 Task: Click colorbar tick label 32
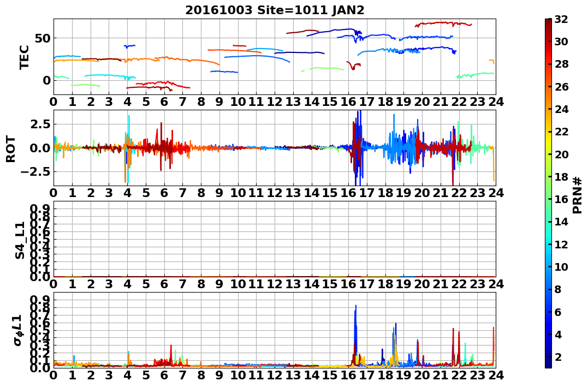point(561,19)
